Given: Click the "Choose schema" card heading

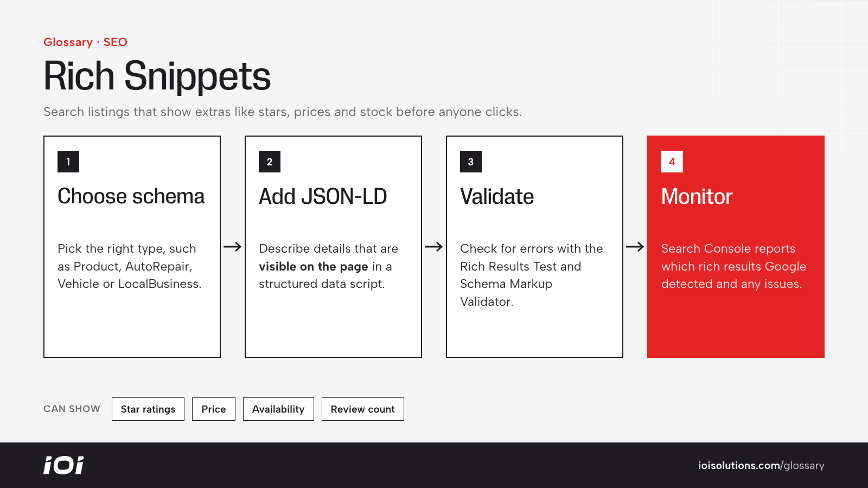Looking at the screenshot, I should click(131, 196).
